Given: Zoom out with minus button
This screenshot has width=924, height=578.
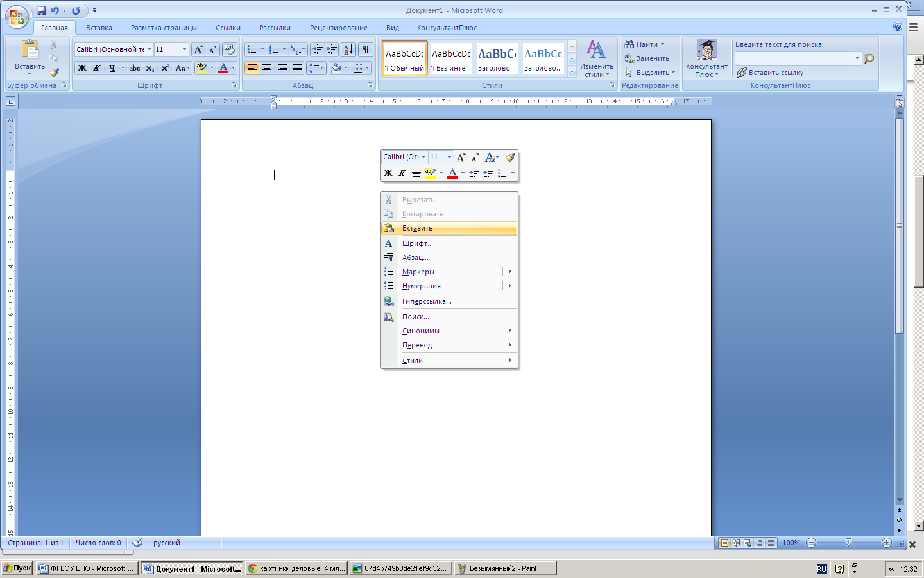Looking at the screenshot, I should click(x=811, y=543).
